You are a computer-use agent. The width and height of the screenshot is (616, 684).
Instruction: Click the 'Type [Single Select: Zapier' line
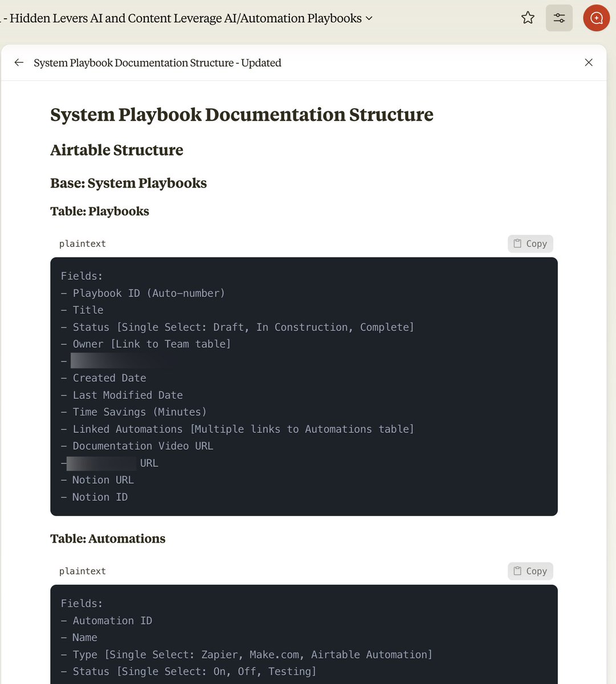coord(247,654)
